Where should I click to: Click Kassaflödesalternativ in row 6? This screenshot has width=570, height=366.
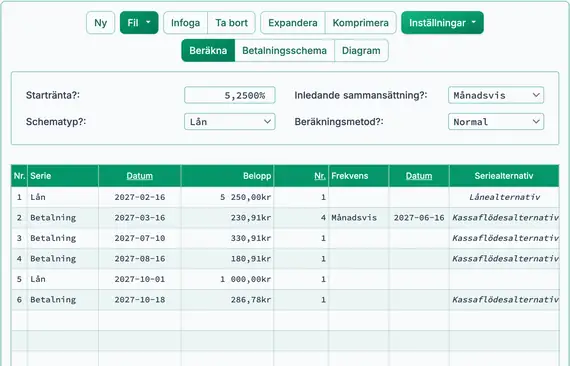[x=504, y=300]
